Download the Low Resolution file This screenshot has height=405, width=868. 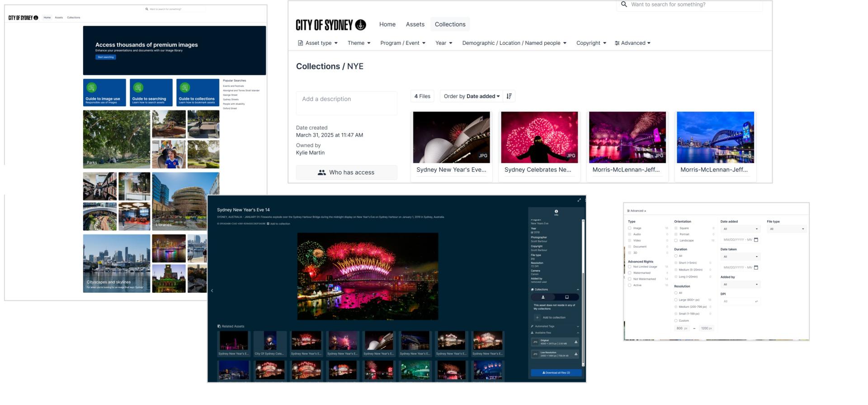[576, 354]
